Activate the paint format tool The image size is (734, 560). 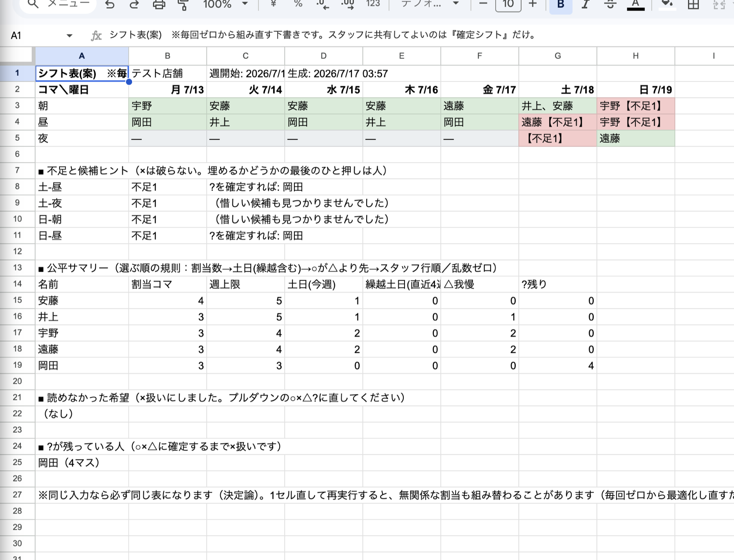click(183, 4)
